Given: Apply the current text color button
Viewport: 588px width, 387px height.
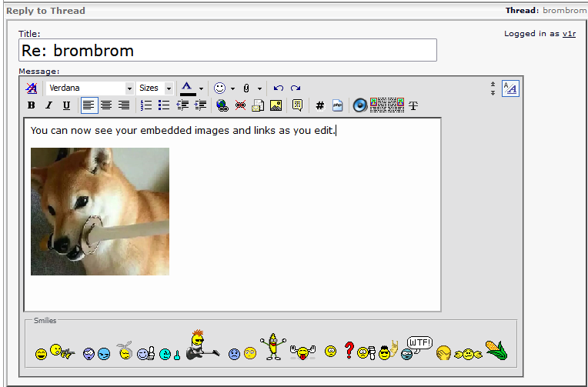Looking at the screenshot, I should 189,88.
